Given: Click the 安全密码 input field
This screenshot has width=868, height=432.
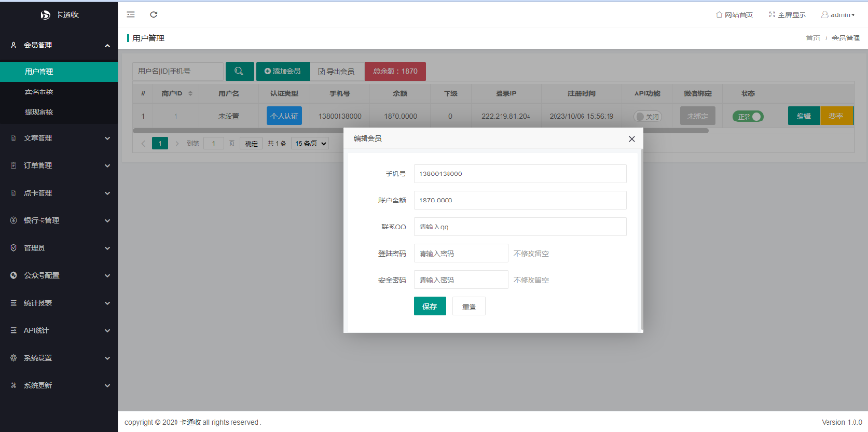Looking at the screenshot, I should click(461, 280).
